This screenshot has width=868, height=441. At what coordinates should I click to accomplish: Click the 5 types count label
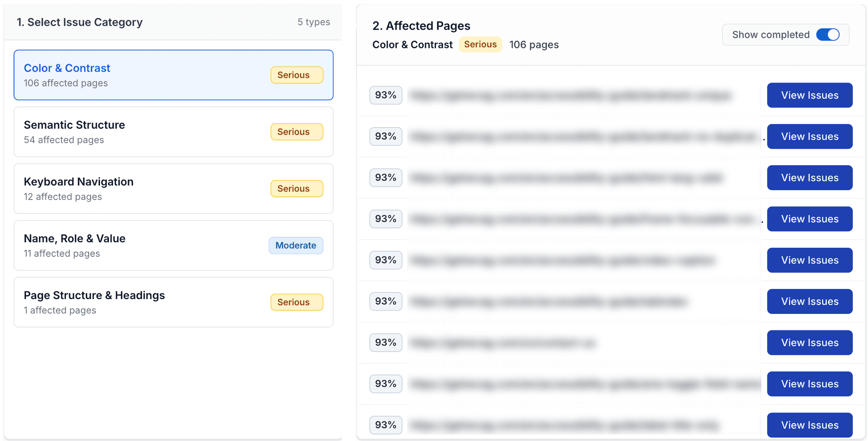pyautogui.click(x=314, y=22)
